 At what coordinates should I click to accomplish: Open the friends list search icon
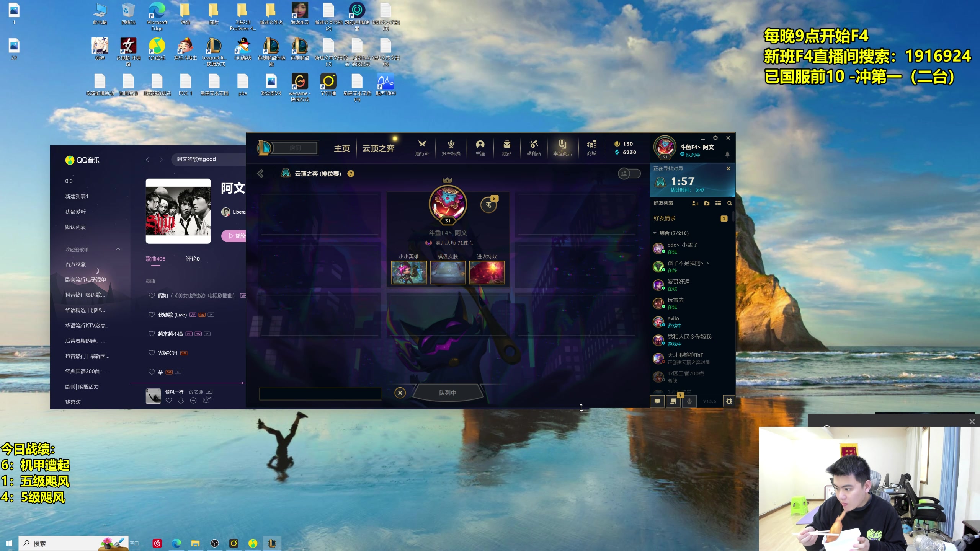point(730,203)
